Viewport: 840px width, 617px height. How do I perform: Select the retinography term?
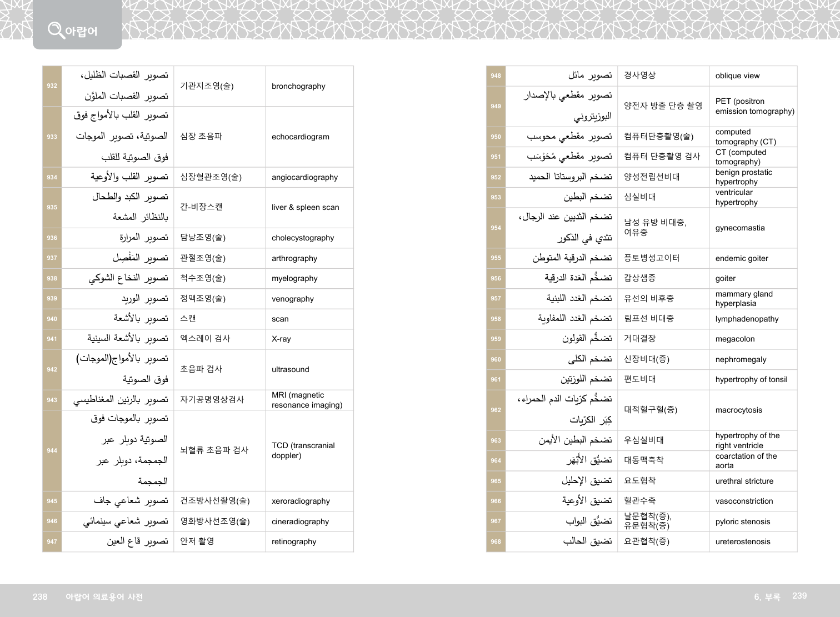294,542
